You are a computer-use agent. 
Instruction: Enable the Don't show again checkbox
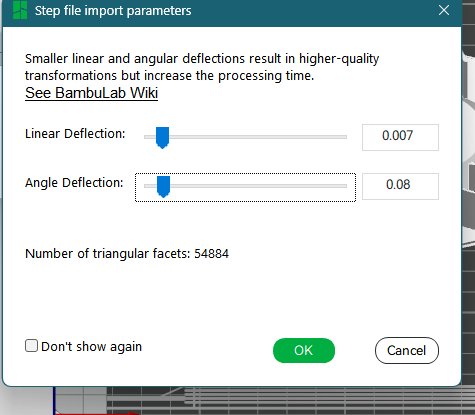pyautogui.click(x=31, y=346)
